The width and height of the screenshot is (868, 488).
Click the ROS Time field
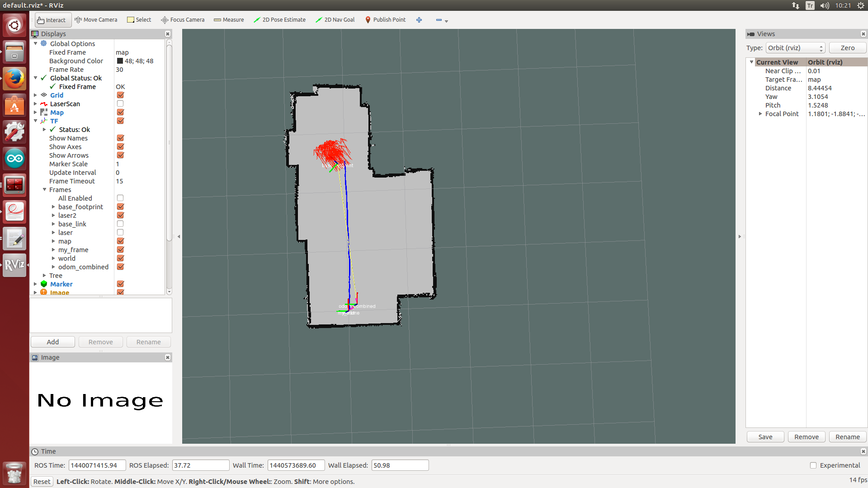(x=97, y=465)
